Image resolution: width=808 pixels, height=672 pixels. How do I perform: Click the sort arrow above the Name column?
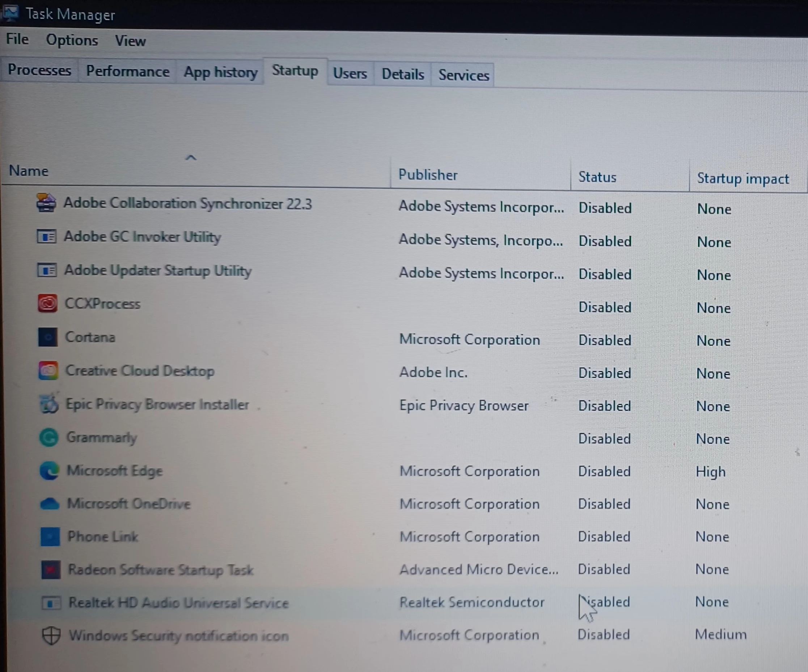[x=191, y=158]
